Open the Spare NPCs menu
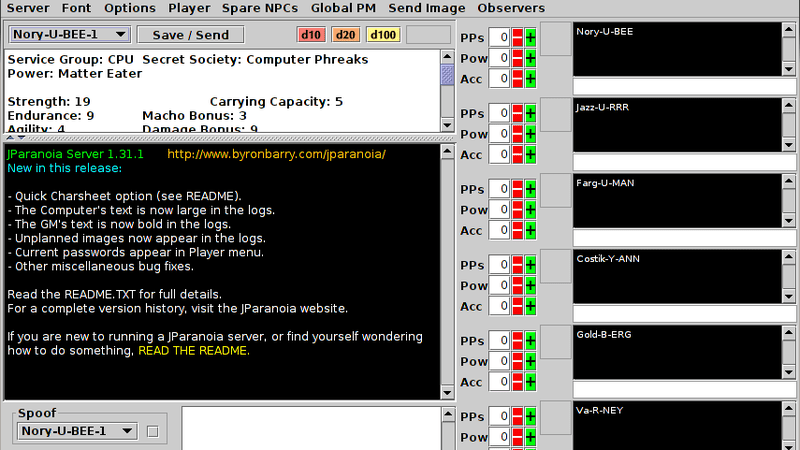This screenshot has width=800, height=450. click(260, 8)
